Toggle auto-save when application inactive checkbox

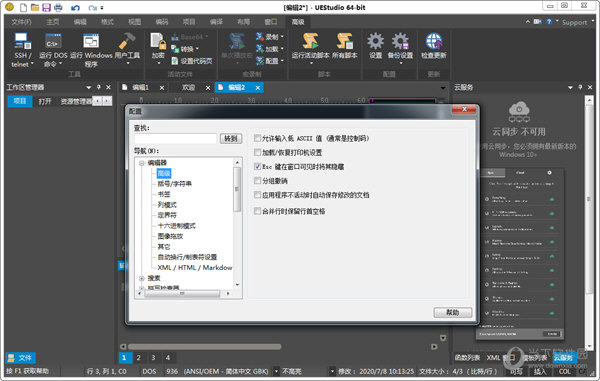click(x=258, y=195)
